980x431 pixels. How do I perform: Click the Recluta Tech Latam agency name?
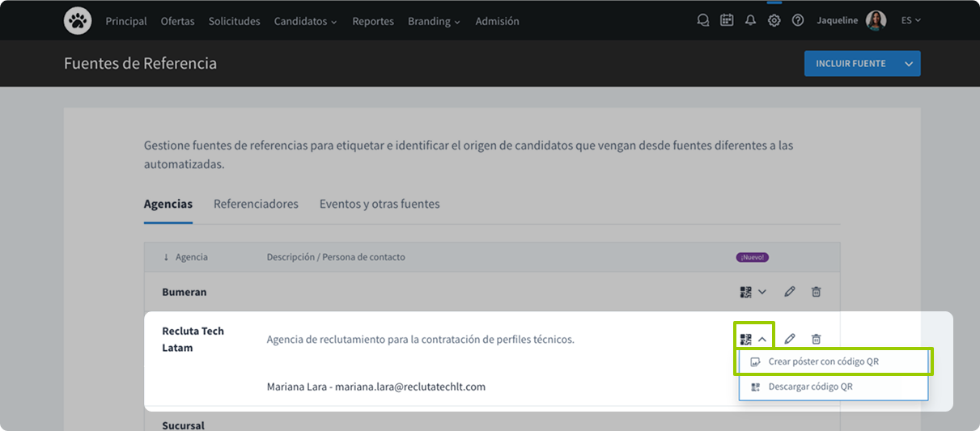coord(193,340)
